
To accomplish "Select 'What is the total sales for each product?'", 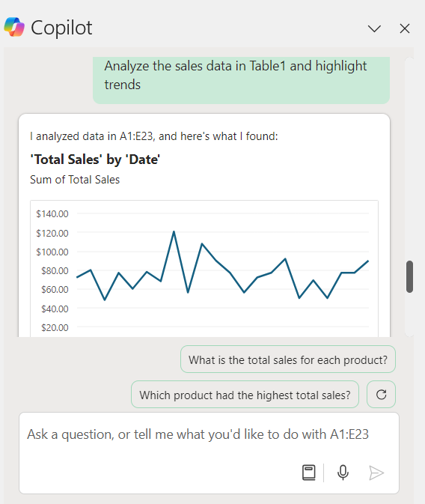I will click(x=288, y=359).
